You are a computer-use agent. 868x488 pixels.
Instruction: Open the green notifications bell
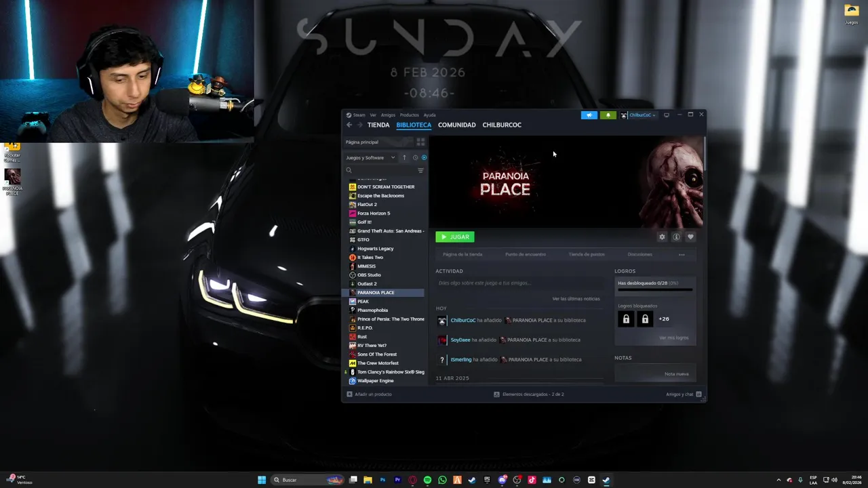(608, 115)
